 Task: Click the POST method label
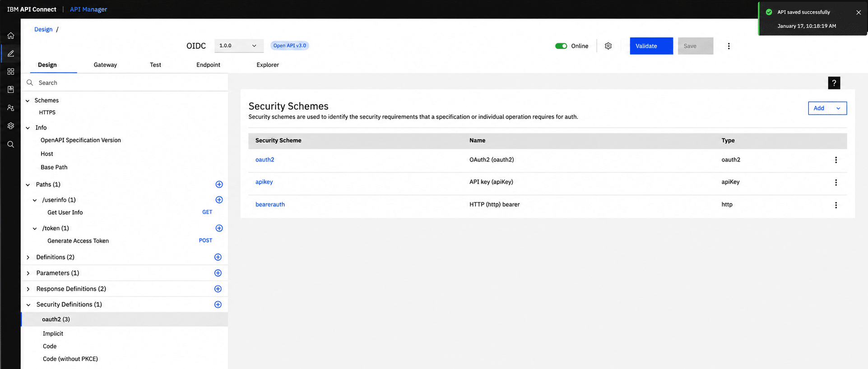tap(205, 240)
